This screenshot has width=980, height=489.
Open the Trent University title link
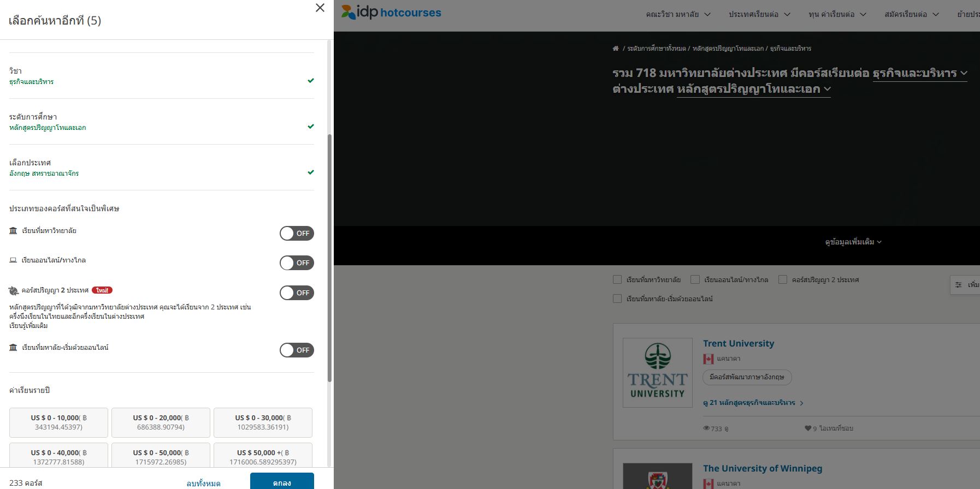pyautogui.click(x=739, y=343)
